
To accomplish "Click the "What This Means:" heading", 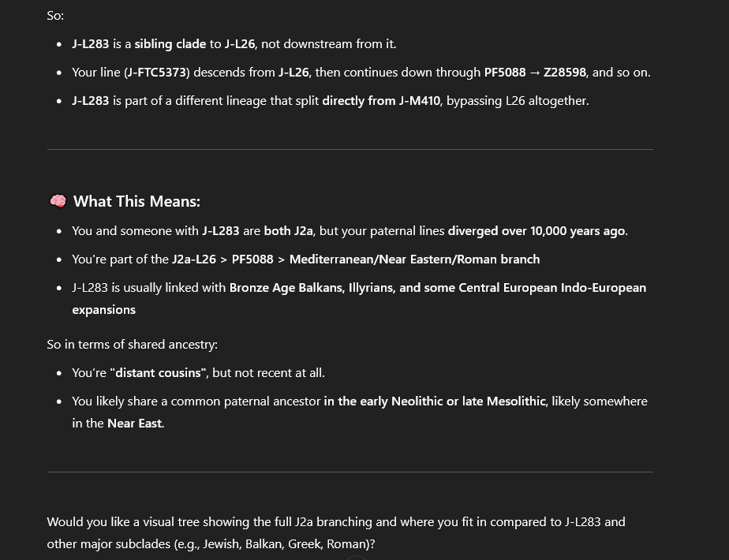I will tap(136, 201).
